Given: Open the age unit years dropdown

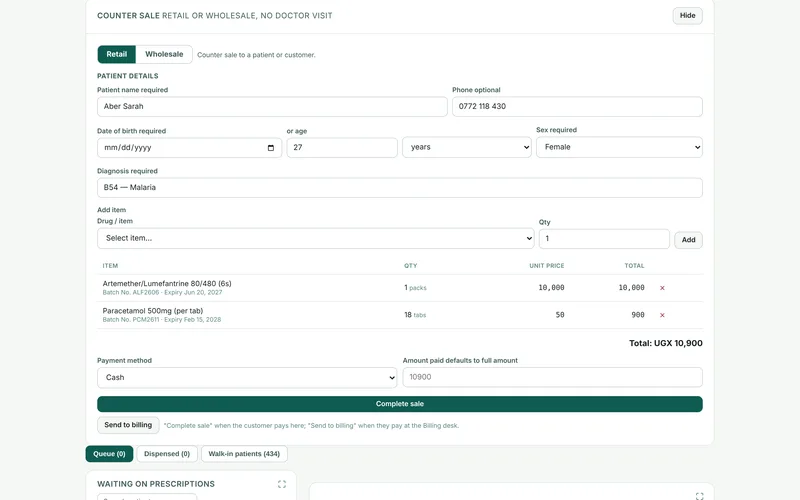Looking at the screenshot, I should 466,147.
